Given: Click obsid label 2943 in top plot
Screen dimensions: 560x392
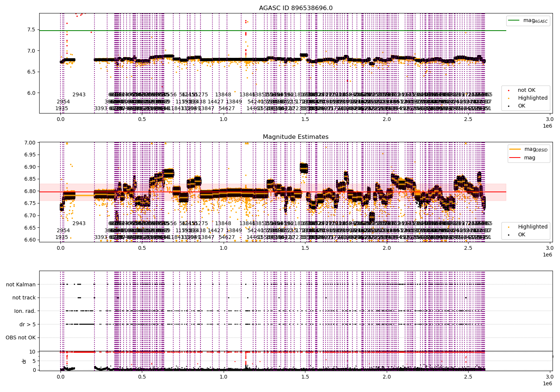Looking at the screenshot, I should point(79,95).
